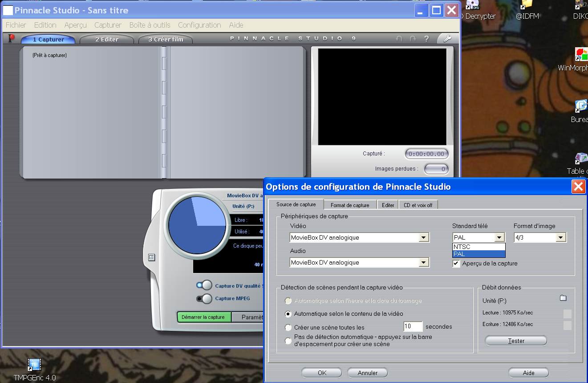
Task: Select Pas de détection automatique radio option
Action: click(288, 340)
